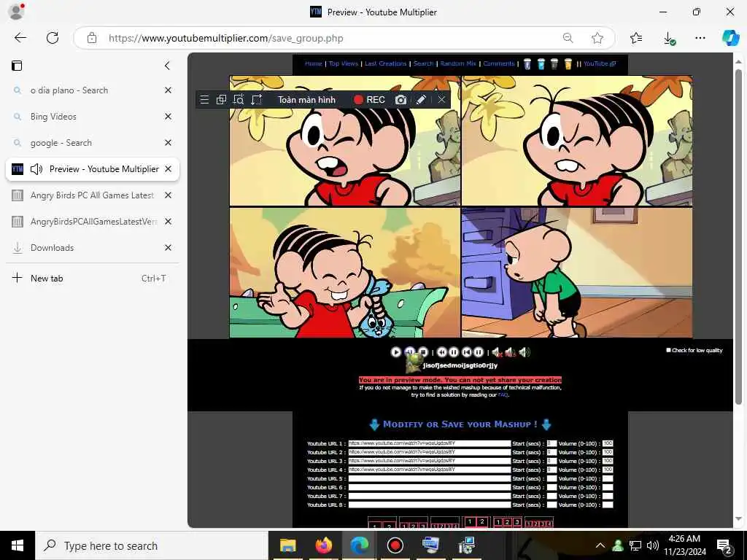Open the tab actions menu icon
The width and height of the screenshot is (747, 560).
pyautogui.click(x=18, y=66)
